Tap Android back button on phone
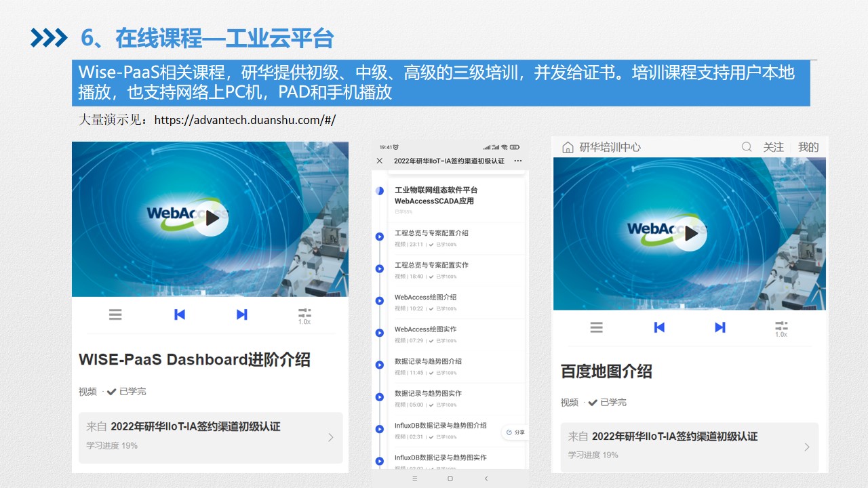The image size is (868, 488). point(486,479)
